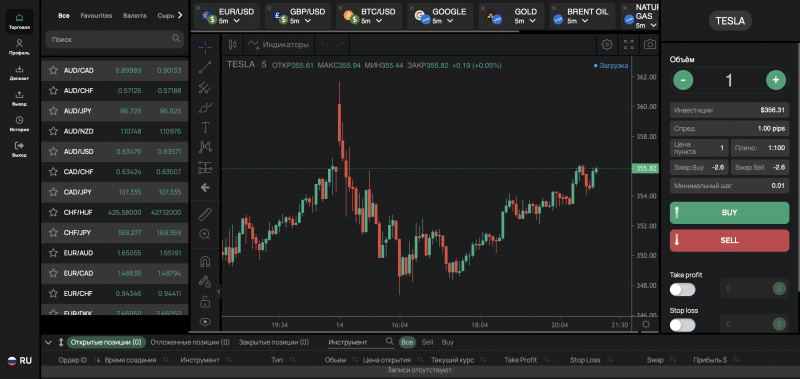Screen dimensions: 800x379
Task: Select the forecast position tool
Action: tap(205, 167)
